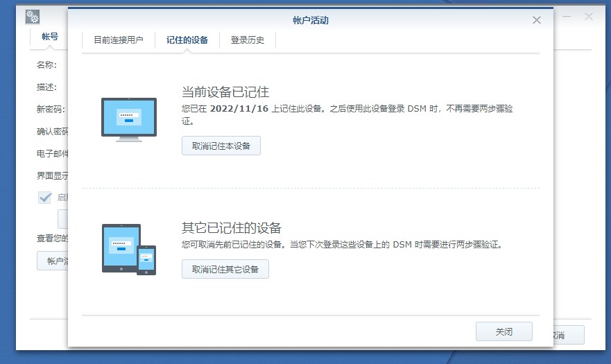Image resolution: width=611 pixels, height=364 pixels.
Task: Click the gear settings icon in background window
Action: click(33, 17)
